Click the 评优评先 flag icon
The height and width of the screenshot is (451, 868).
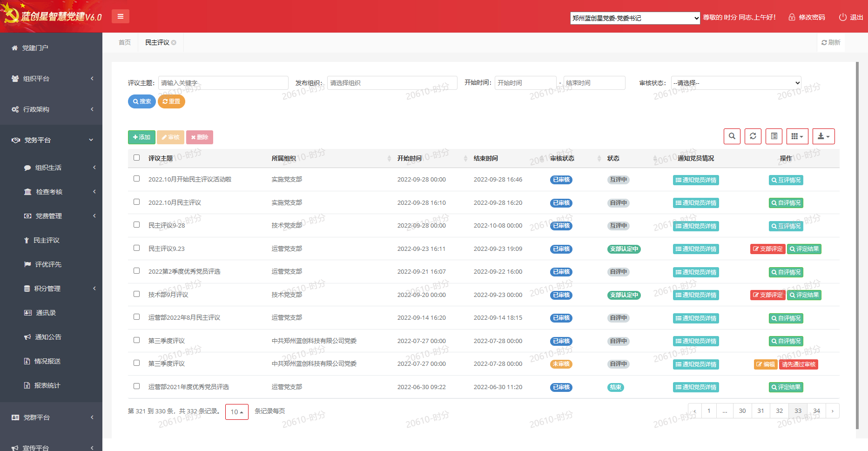27,264
